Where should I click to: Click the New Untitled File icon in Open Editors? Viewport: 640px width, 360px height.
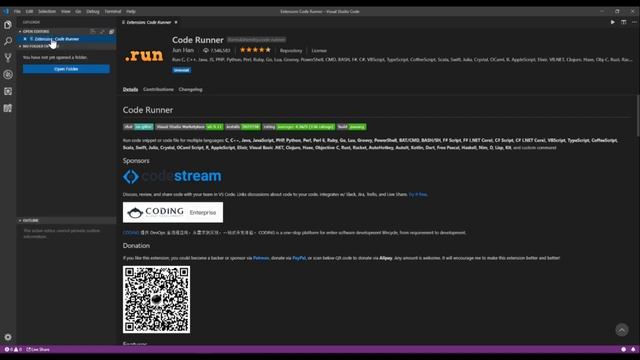click(93, 31)
